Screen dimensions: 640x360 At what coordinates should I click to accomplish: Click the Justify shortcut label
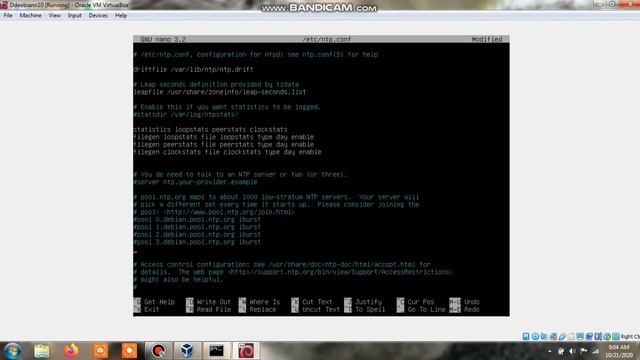tap(368, 302)
